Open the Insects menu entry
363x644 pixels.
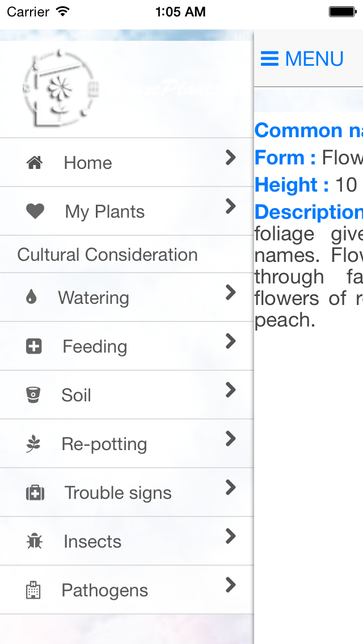click(92, 541)
